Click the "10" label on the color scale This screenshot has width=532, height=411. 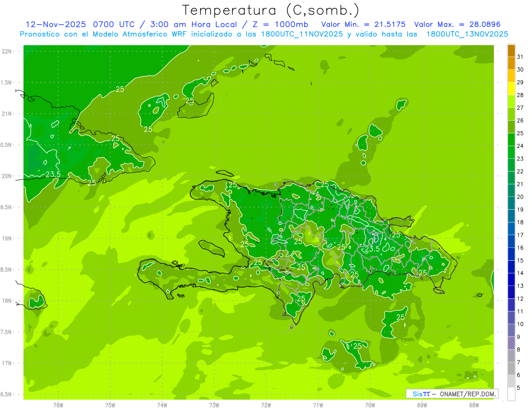tap(520, 324)
